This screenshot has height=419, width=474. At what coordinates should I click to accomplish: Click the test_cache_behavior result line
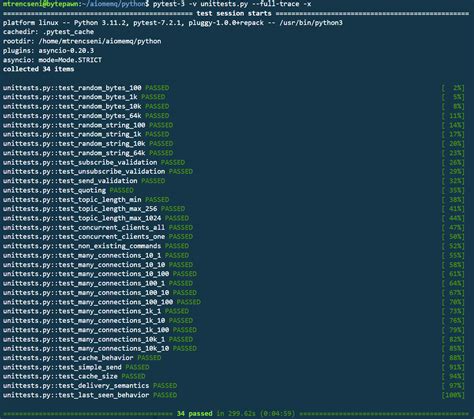click(82, 358)
